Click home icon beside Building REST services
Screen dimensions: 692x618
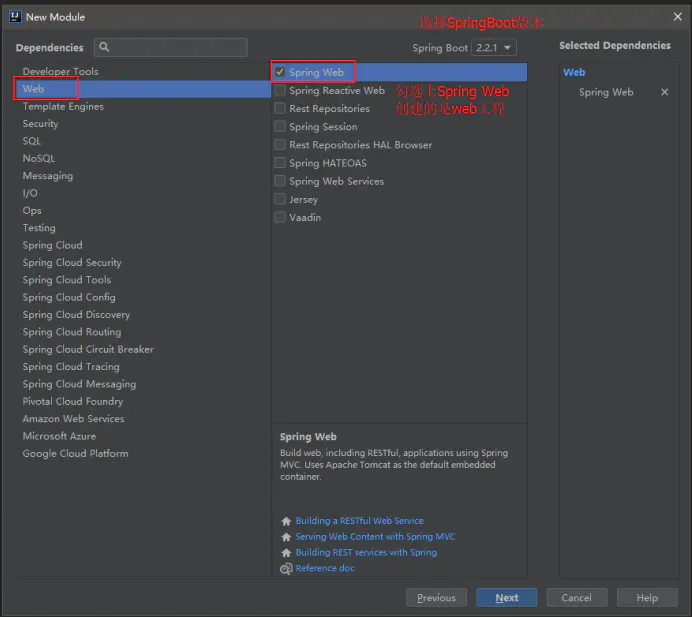(286, 553)
